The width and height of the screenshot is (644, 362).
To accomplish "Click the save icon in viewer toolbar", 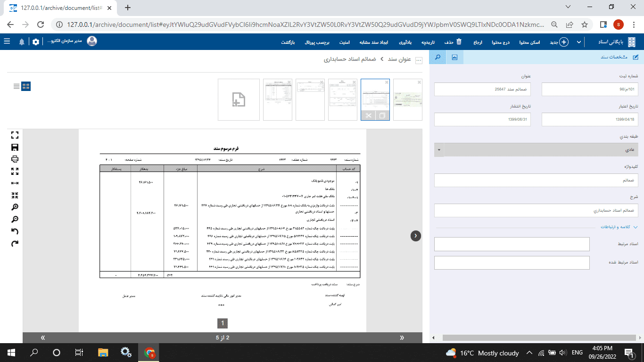I will (x=15, y=147).
